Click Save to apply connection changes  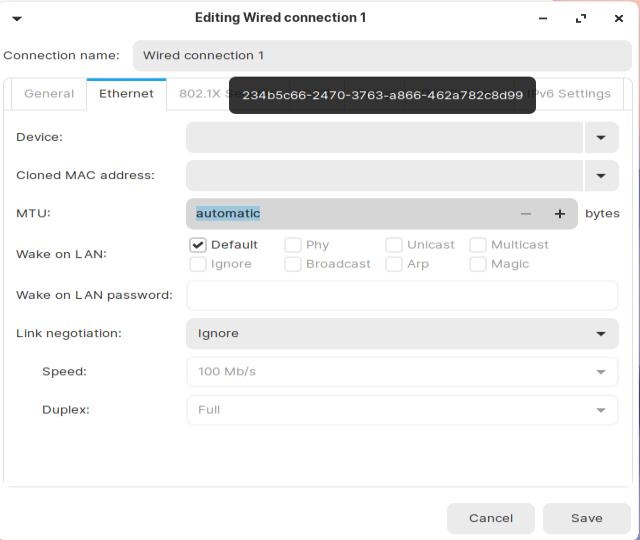586,518
